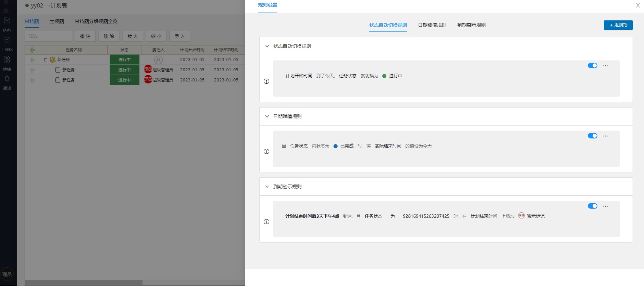Switch to 到期警示规则 tab
Image resolution: width=644 pixels, height=287 pixels.
tap(471, 25)
